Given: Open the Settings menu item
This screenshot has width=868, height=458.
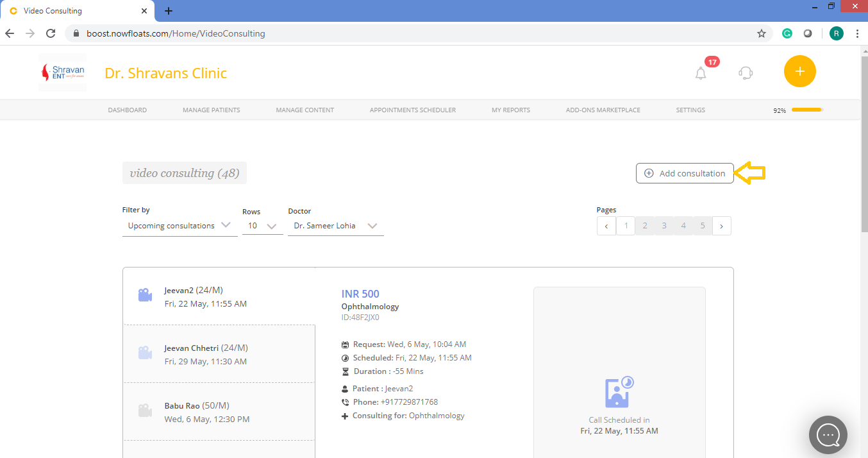Looking at the screenshot, I should [690, 110].
